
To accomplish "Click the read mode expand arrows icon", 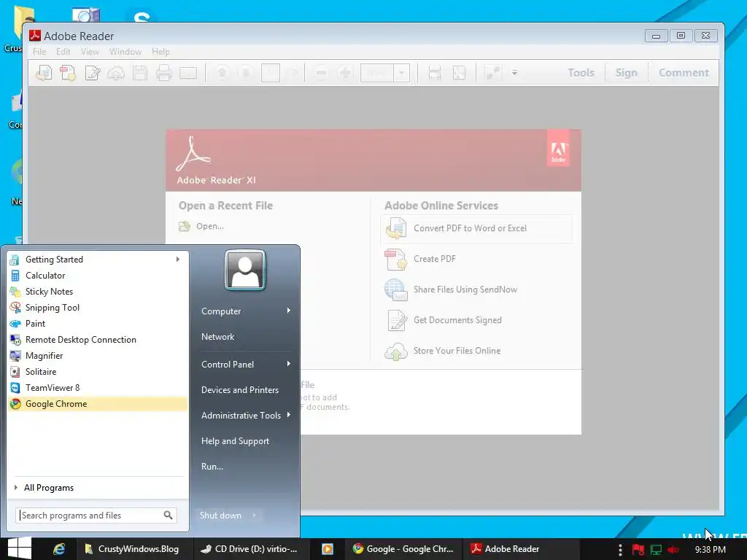I will (x=492, y=73).
